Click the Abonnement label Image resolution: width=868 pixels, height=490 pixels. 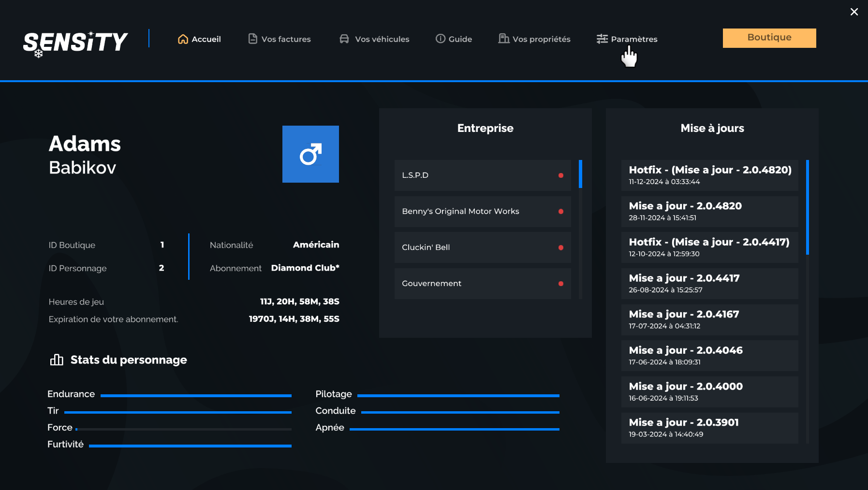[x=235, y=268]
